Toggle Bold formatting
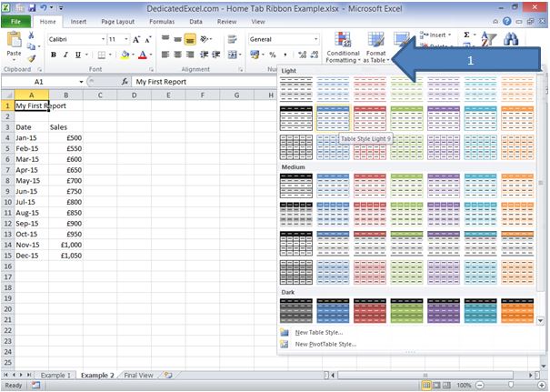The width and height of the screenshot is (550, 392). 54,55
